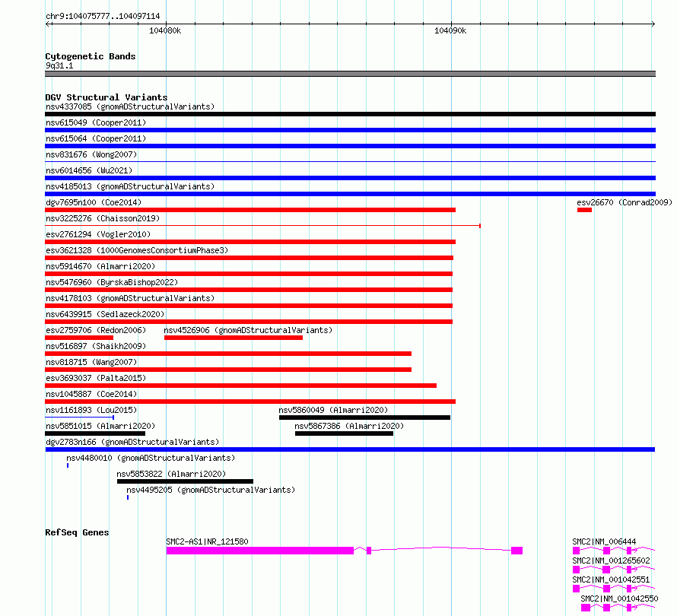Select the black bar under nsv5853822
This screenshot has width=677, height=616.
point(186,481)
